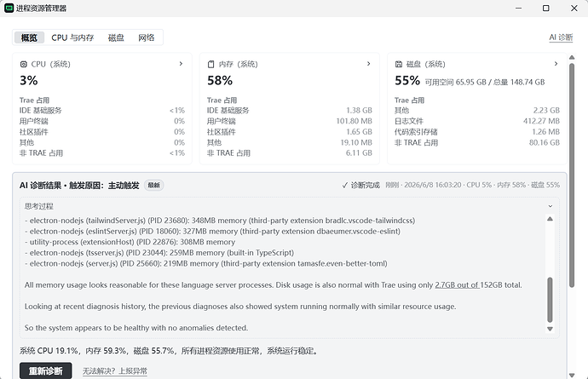Click the thinking panel scroll-up arrow
588x379 pixels.
(x=550, y=219)
